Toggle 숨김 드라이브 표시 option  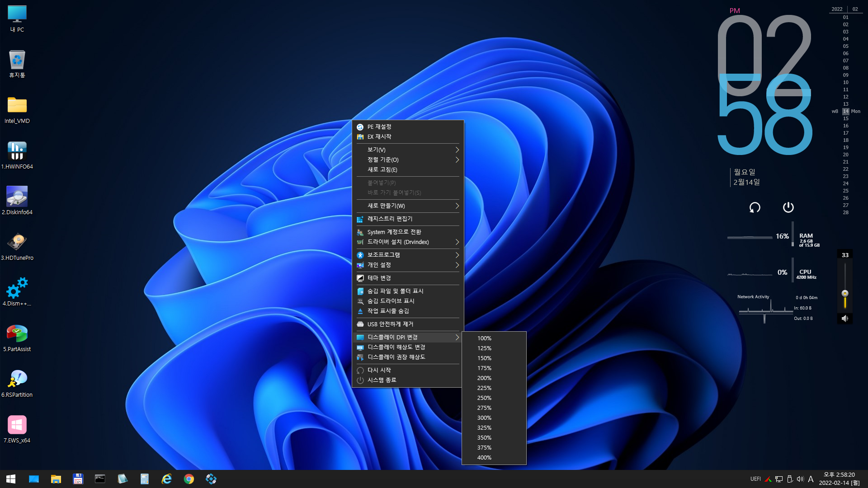pyautogui.click(x=408, y=301)
